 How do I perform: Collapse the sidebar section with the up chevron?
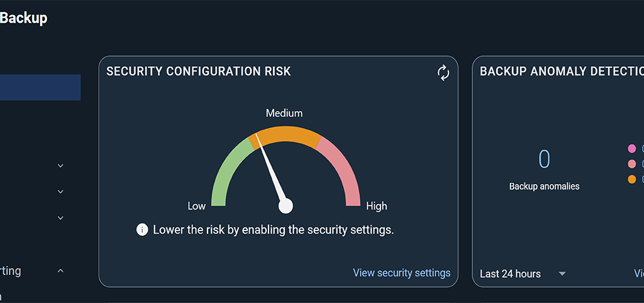pos(60,271)
